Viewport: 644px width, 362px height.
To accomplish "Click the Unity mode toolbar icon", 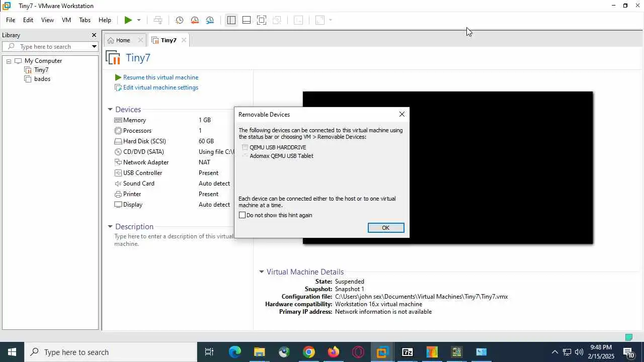I will (277, 20).
